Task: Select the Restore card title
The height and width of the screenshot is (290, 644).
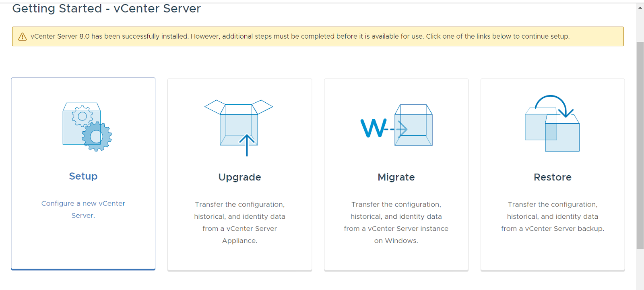Action: click(x=553, y=177)
